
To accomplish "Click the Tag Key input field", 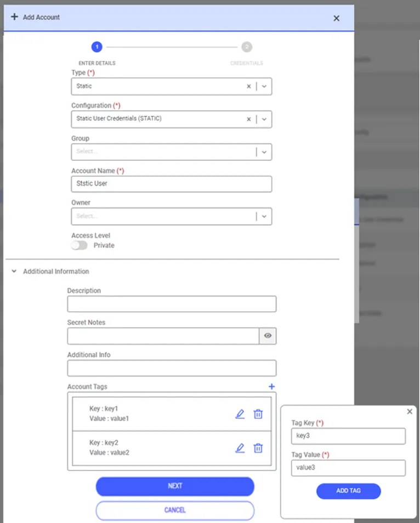I will point(348,436).
